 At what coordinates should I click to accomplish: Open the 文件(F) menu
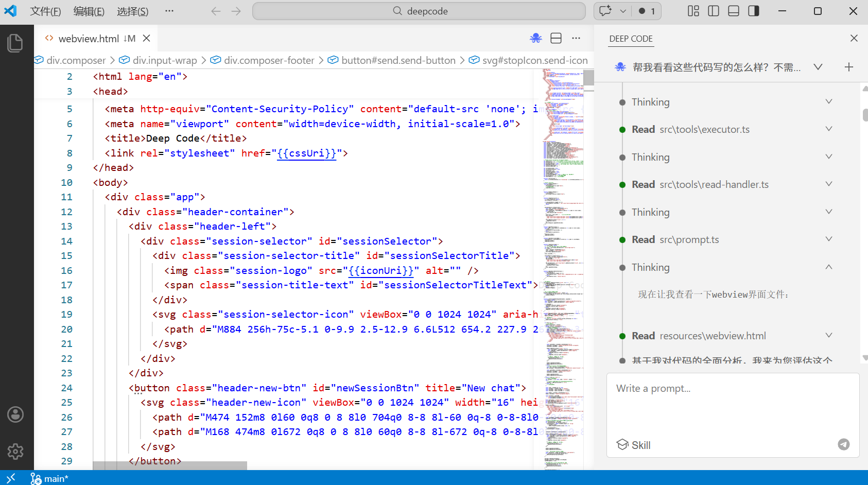coord(45,11)
